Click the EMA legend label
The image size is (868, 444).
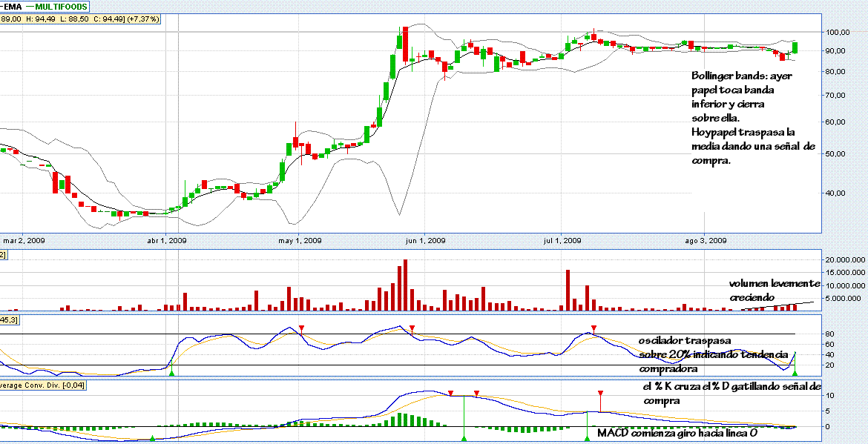pos(13,7)
